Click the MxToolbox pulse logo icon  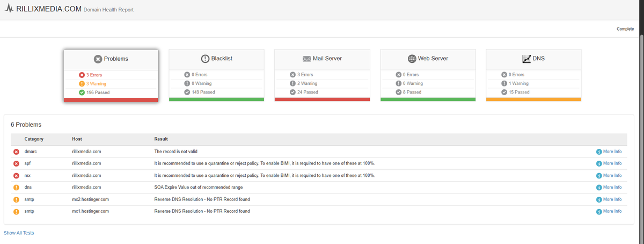(x=10, y=9)
